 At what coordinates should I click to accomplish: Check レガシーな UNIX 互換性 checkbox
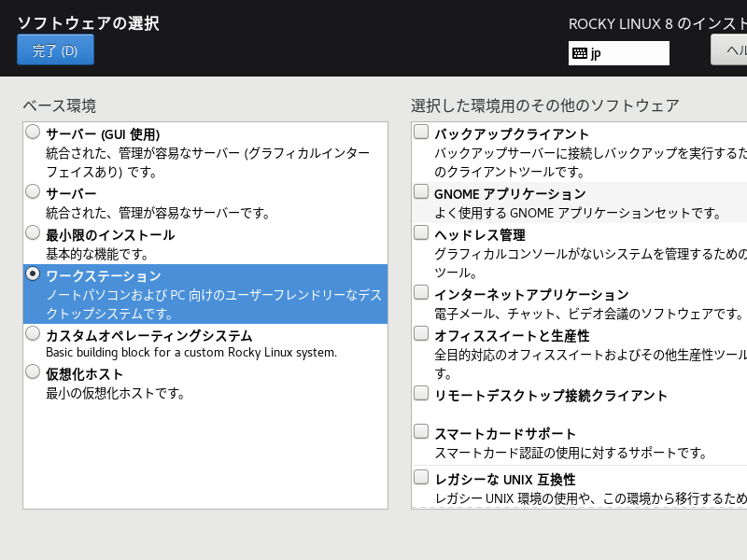(x=421, y=477)
